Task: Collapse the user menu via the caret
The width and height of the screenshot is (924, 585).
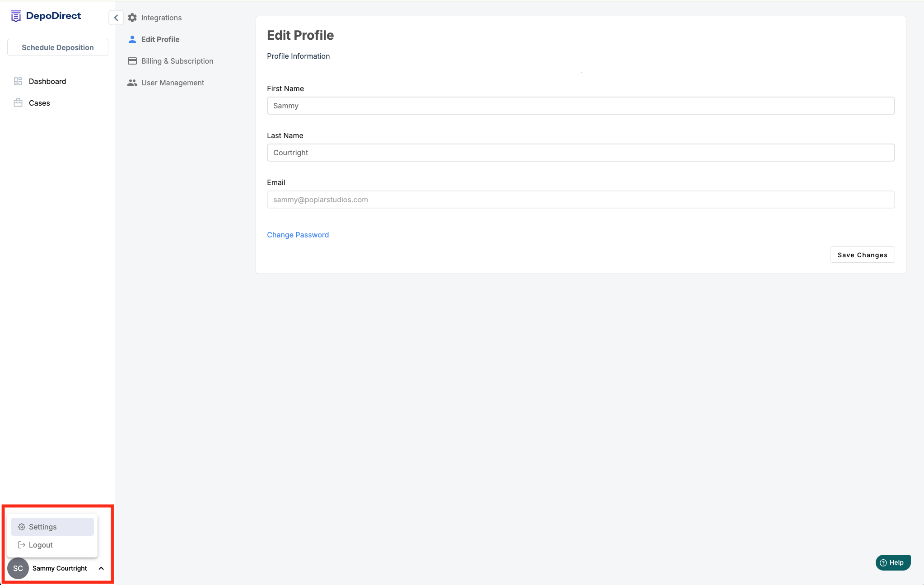Action: pyautogui.click(x=101, y=568)
